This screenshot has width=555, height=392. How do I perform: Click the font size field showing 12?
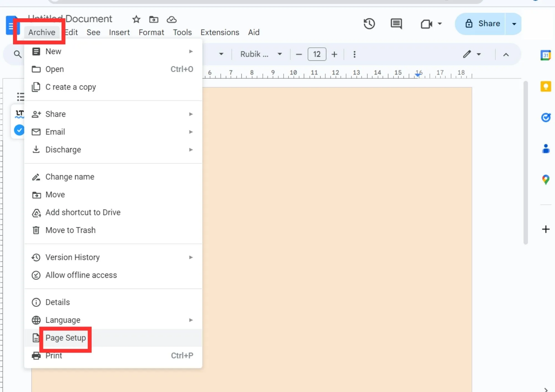click(x=317, y=54)
